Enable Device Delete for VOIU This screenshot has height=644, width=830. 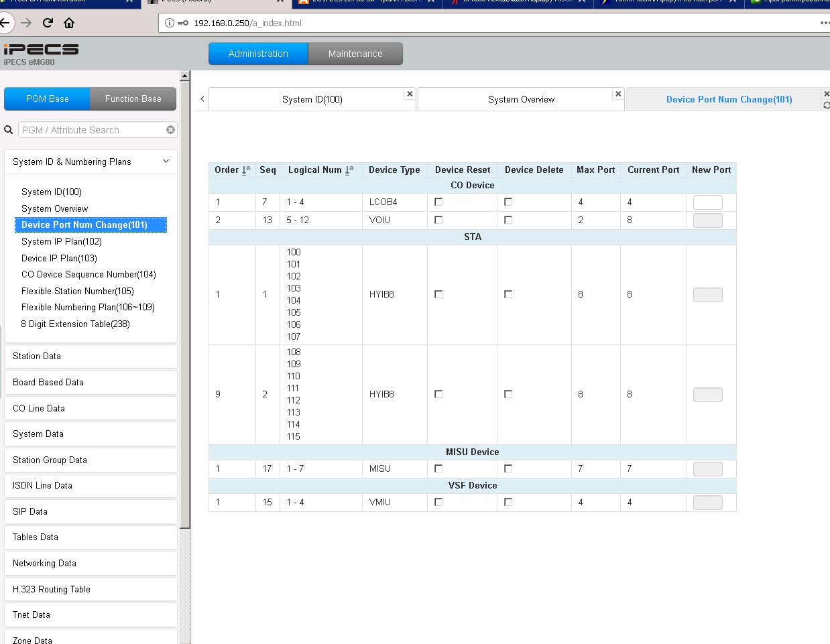pos(508,220)
